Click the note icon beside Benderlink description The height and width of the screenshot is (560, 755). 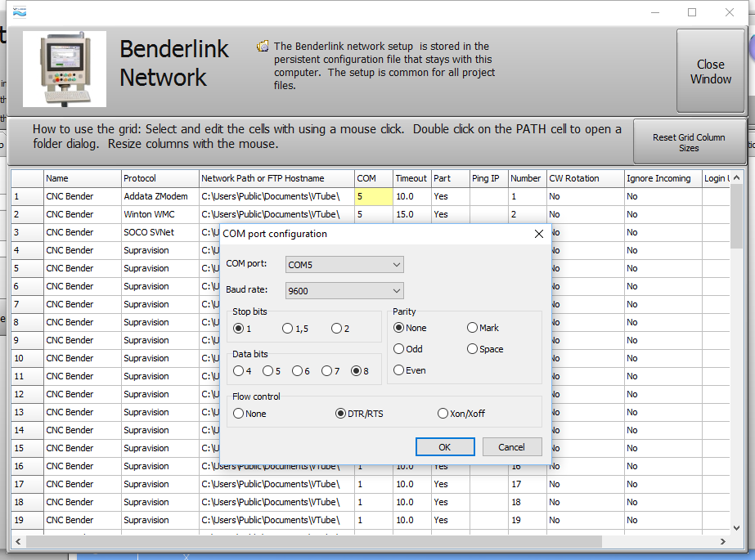[262, 47]
